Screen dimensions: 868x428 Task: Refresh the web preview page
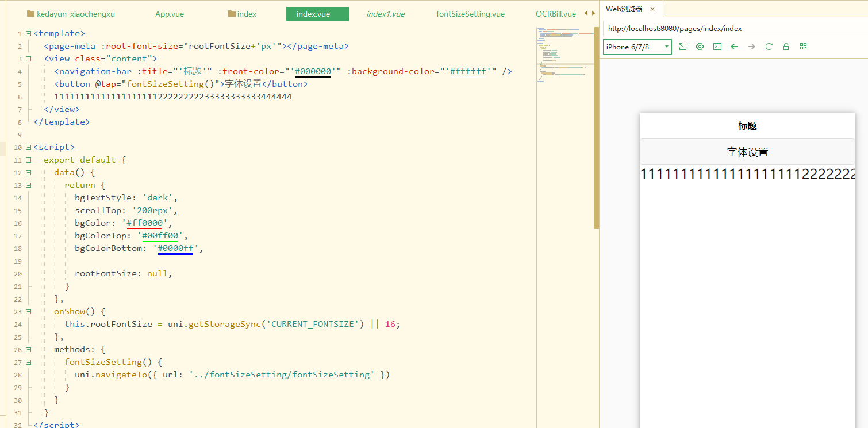[x=769, y=46]
